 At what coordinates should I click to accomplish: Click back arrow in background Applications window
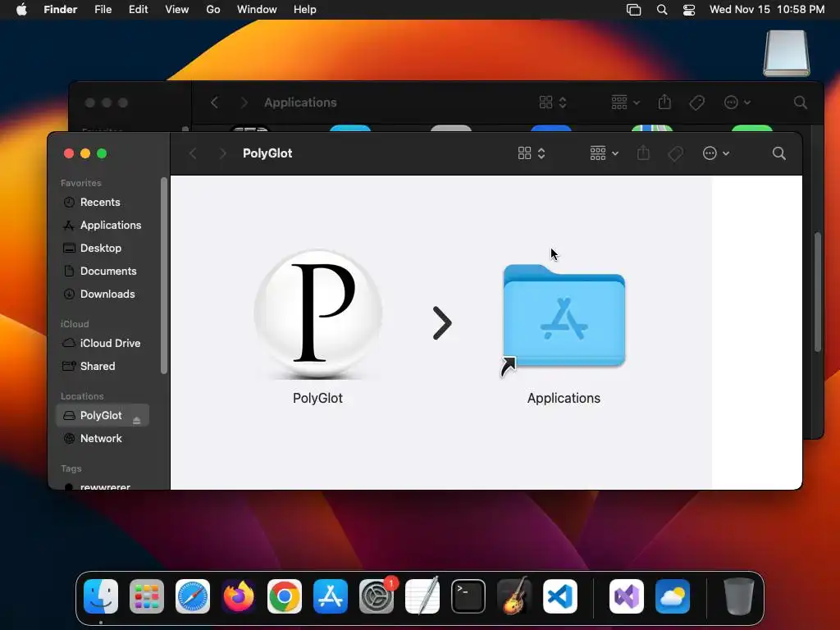coord(214,103)
